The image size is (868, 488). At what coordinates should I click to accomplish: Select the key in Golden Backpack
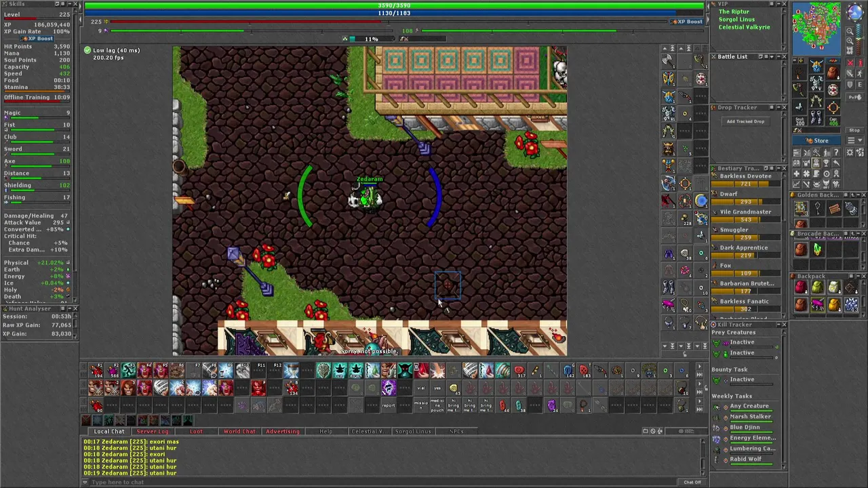click(818, 207)
